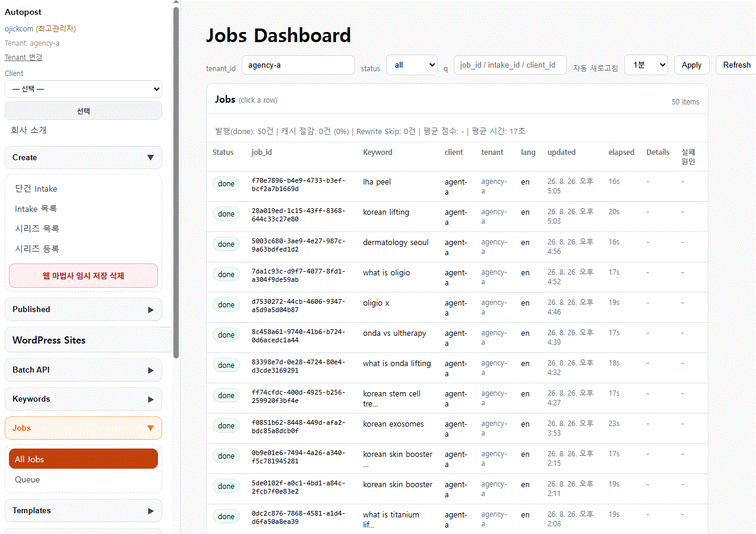
Task: Click job id d7530272-44cb-4606-9347-a5d9a5d04b87
Action: [x=298, y=306]
